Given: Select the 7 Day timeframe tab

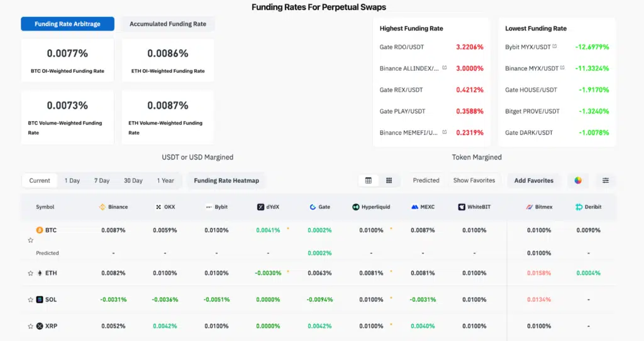Looking at the screenshot, I should (101, 180).
